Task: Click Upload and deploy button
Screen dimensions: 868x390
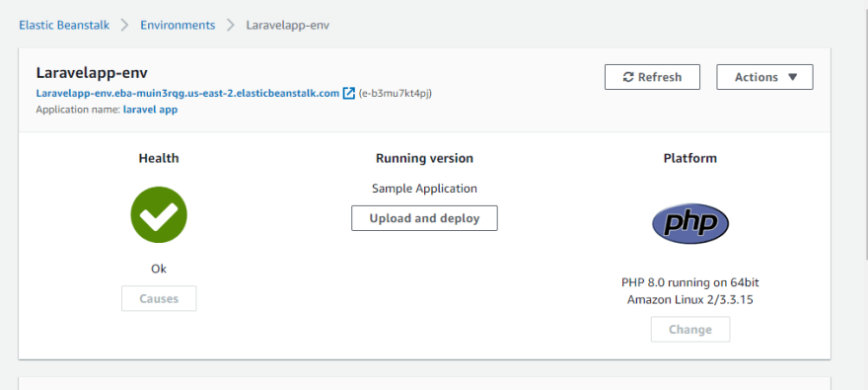Action: point(424,218)
